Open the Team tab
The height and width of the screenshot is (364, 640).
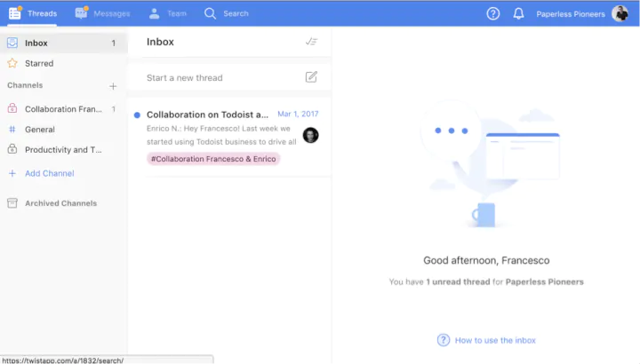point(167,13)
